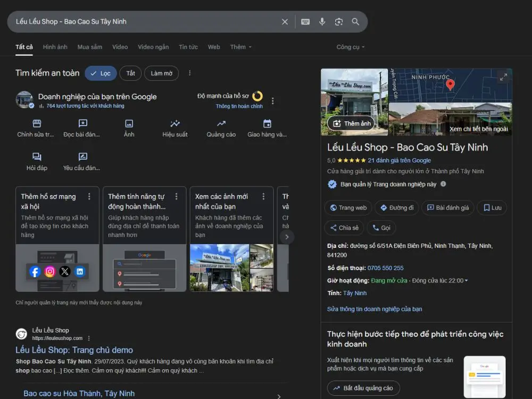This screenshot has height=399, width=532.
Task: Open Lếu Lều Shop: Trang chủ demo link
Action: click(74, 350)
